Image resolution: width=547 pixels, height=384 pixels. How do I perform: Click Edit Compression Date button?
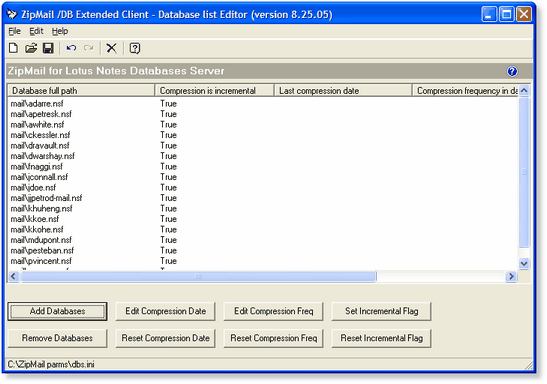click(165, 311)
